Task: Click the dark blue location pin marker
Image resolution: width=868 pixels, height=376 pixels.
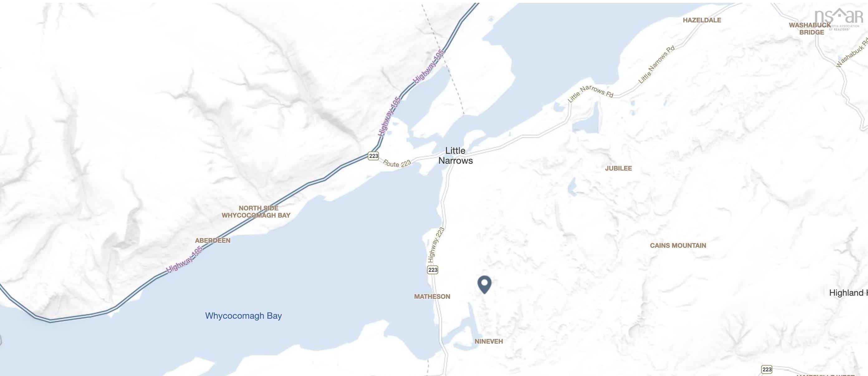Action: (485, 284)
